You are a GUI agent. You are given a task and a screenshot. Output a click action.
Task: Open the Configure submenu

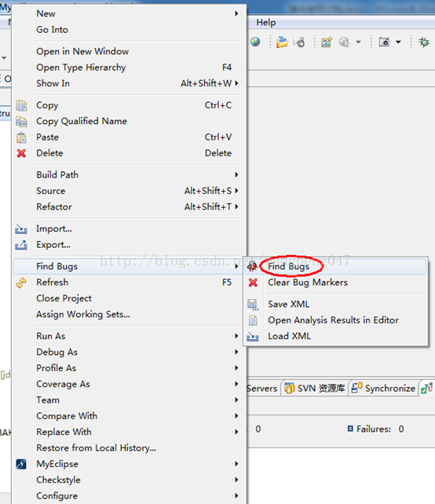[x=130, y=496]
